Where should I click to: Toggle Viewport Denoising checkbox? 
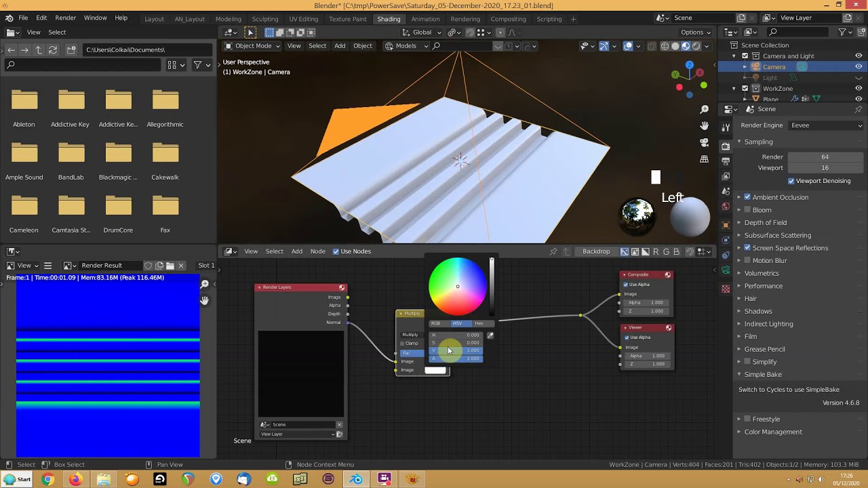pos(791,181)
